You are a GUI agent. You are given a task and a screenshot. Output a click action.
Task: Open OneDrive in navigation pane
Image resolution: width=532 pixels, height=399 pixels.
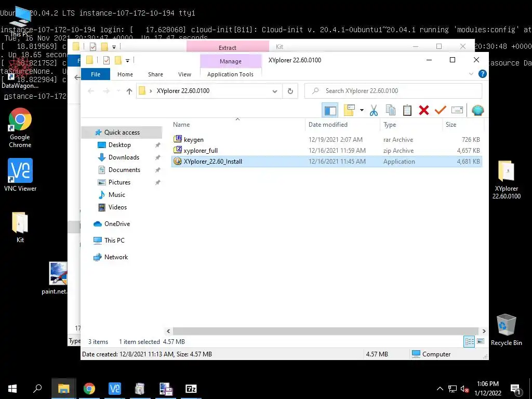117,224
